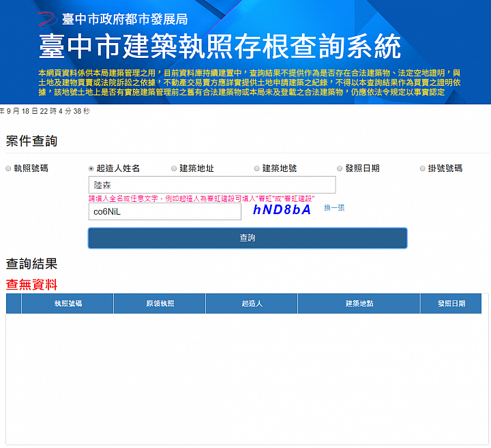The image size is (491, 448).
Task: Select the 掛號號碼 radio button
Action: point(422,168)
